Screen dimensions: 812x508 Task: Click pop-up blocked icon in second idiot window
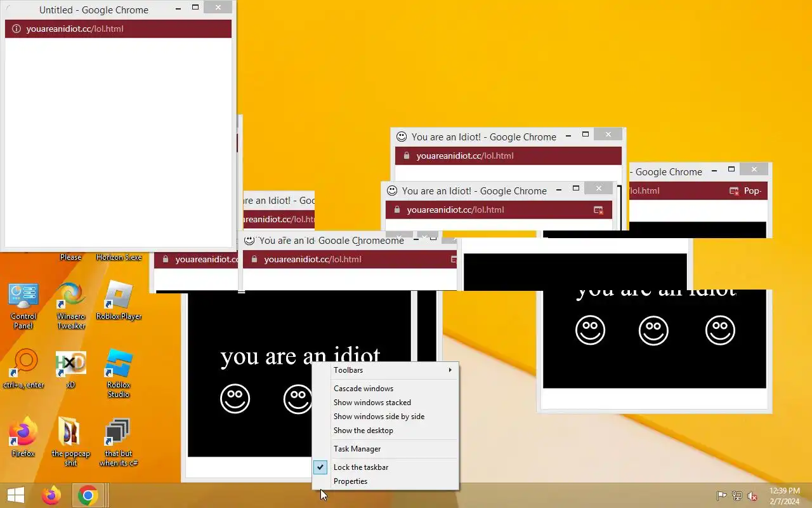[598, 210]
